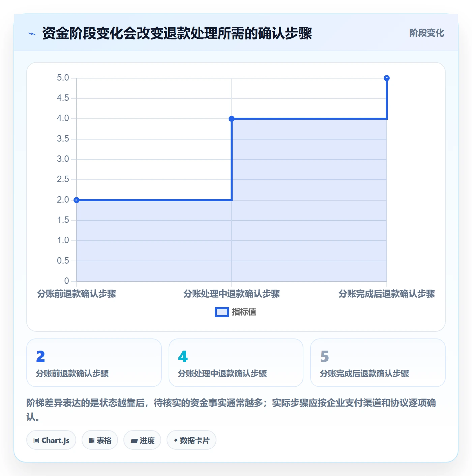Click the y-axis tick label 2.5
Screen dimensions: 472x476
63,179
